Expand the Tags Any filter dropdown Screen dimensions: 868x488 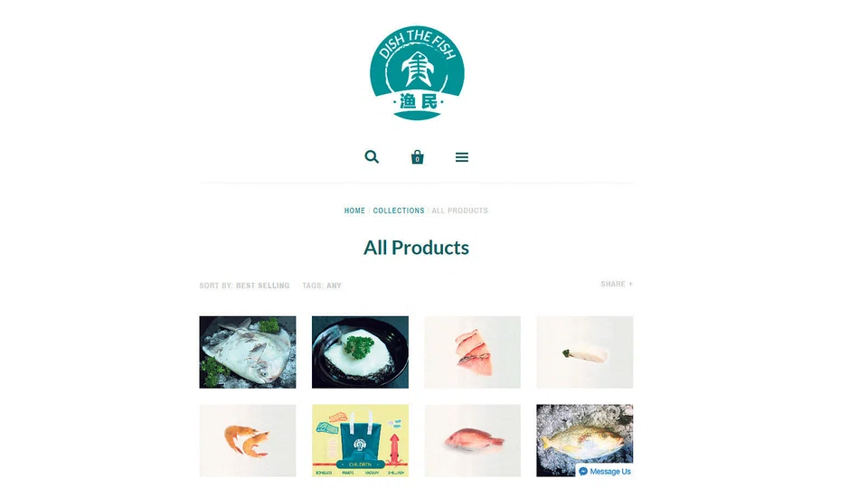click(322, 286)
